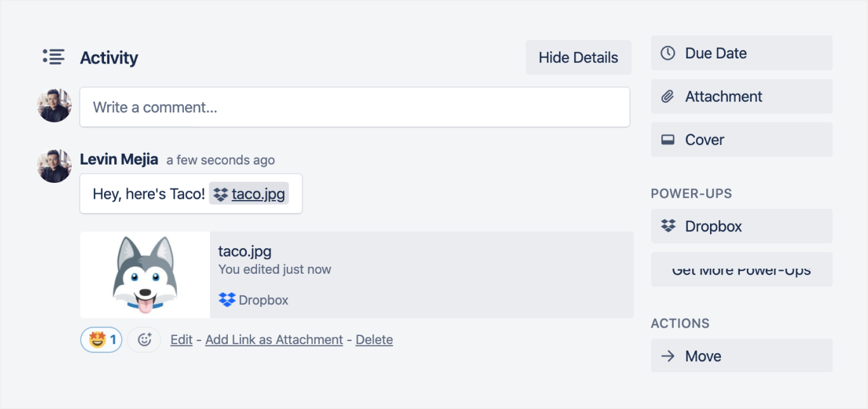
Task: Click Levin Mejia's avatar beside the comment
Action: click(x=55, y=166)
